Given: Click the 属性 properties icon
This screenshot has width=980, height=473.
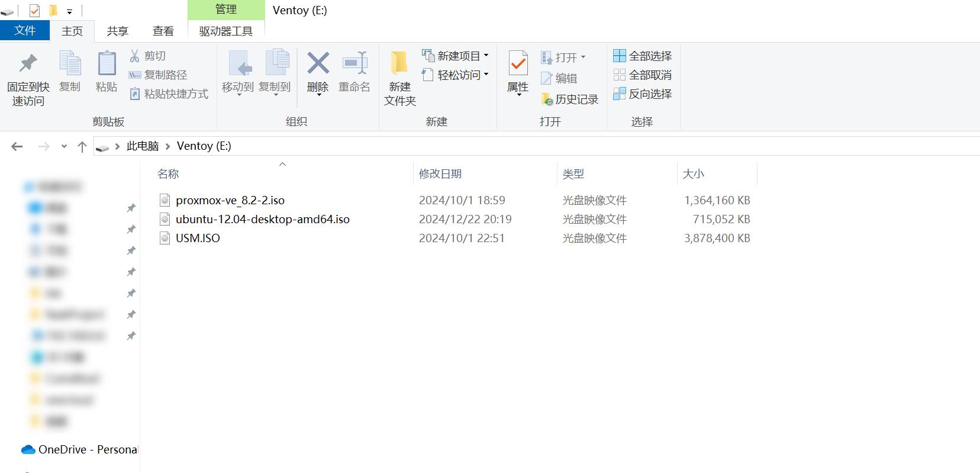Looking at the screenshot, I should 518,63.
